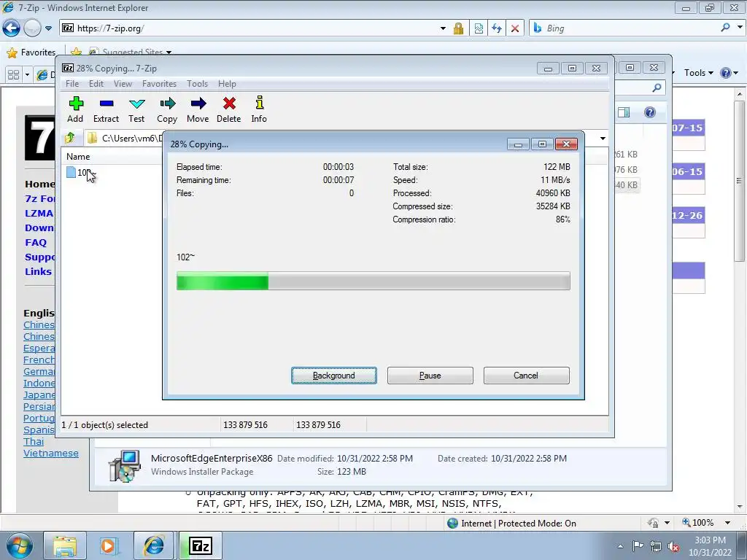Open Windows Explorer from the taskbar
This screenshot has height=560, width=747.
[x=65, y=545]
